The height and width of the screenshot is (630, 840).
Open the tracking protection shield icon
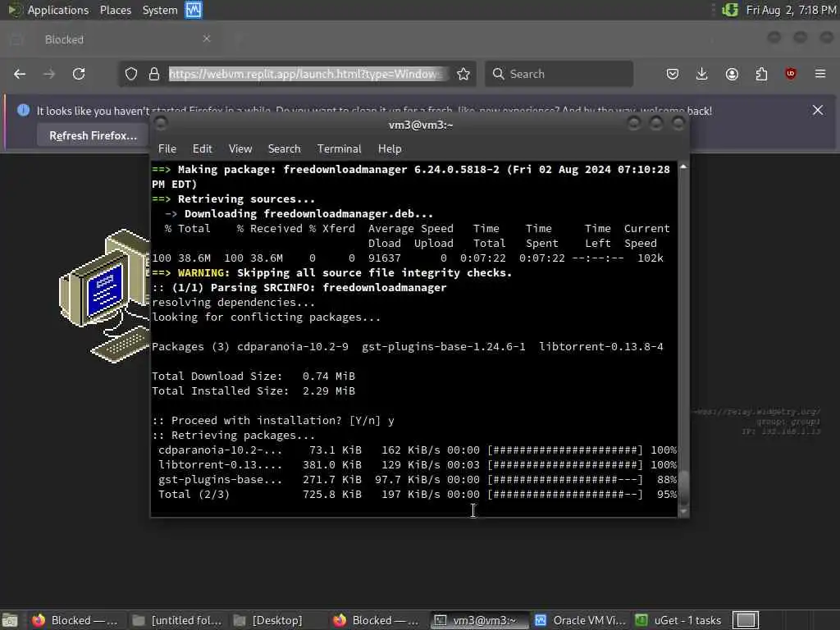(x=131, y=74)
